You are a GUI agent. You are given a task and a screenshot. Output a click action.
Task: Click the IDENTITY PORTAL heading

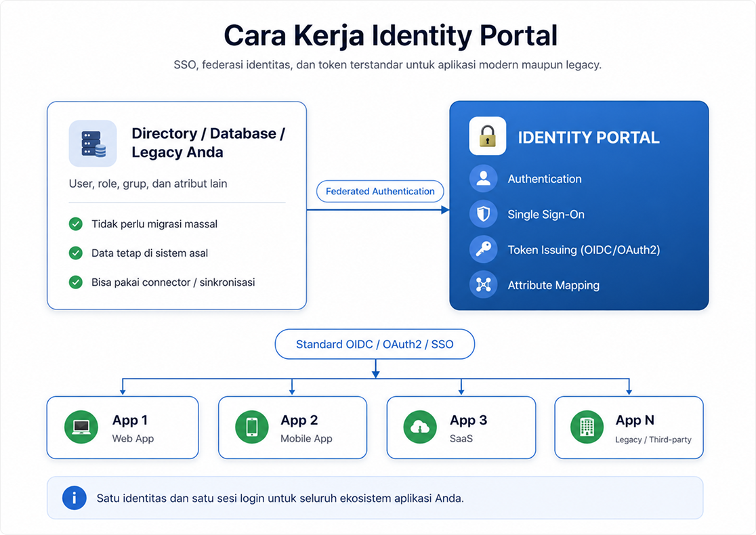(x=589, y=138)
